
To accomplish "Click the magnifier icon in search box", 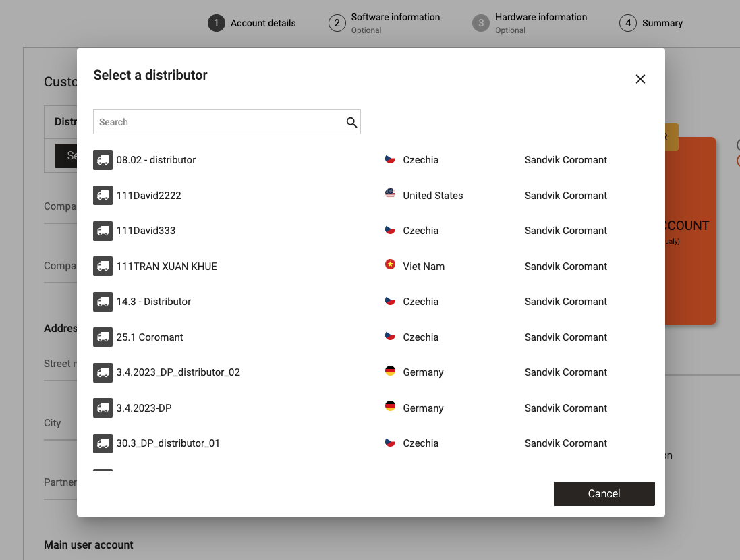I will (351, 122).
